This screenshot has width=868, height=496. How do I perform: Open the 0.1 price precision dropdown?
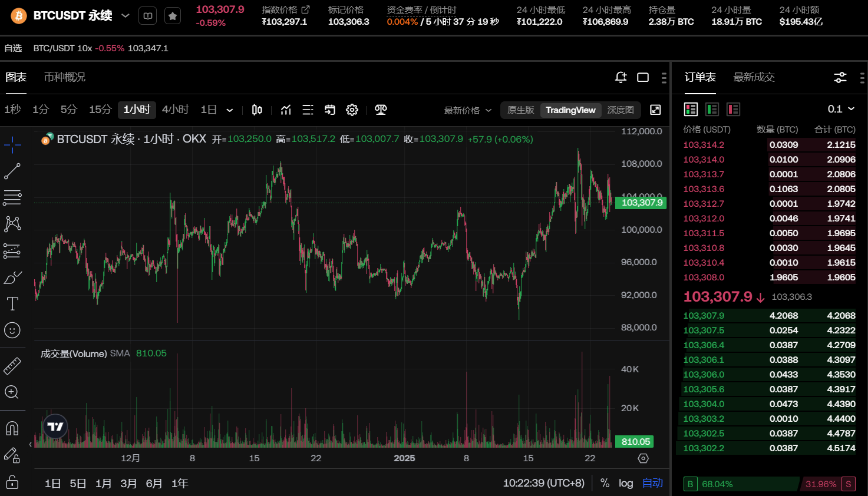[x=841, y=109]
